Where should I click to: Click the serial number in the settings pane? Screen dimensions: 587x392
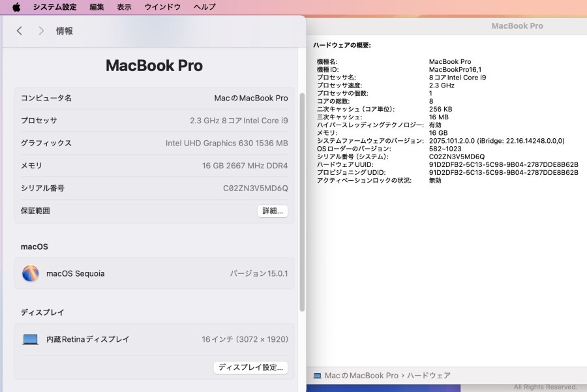point(255,188)
